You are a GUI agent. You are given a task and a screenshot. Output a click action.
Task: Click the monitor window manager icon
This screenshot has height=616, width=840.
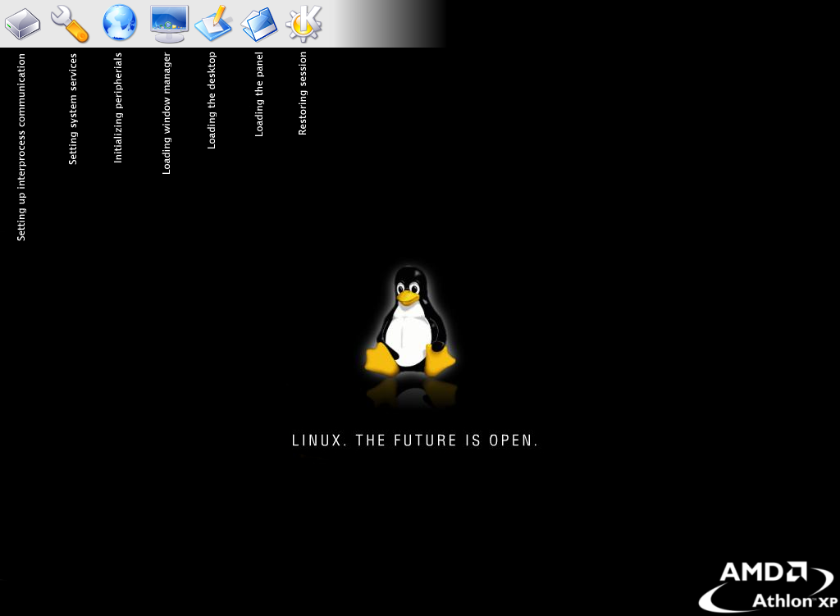(x=169, y=24)
